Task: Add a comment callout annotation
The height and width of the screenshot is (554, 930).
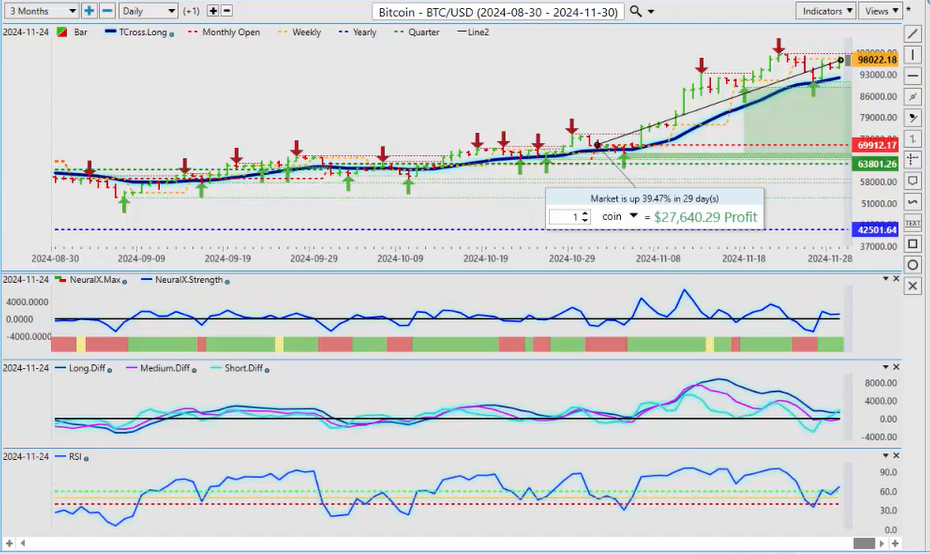Action: coord(913,181)
